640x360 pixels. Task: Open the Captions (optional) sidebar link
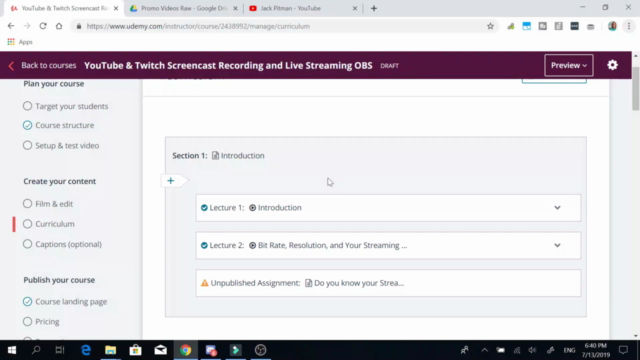tap(69, 244)
